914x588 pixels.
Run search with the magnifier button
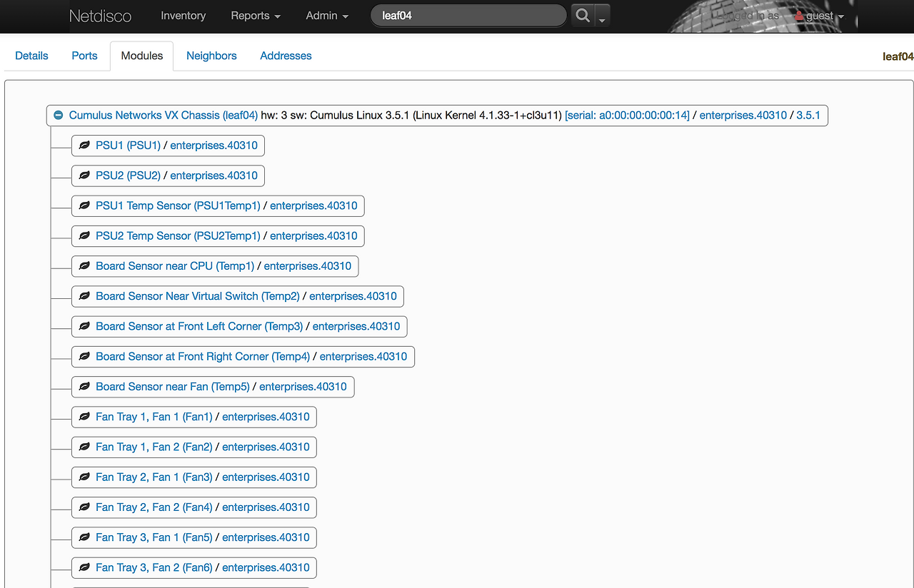click(583, 16)
